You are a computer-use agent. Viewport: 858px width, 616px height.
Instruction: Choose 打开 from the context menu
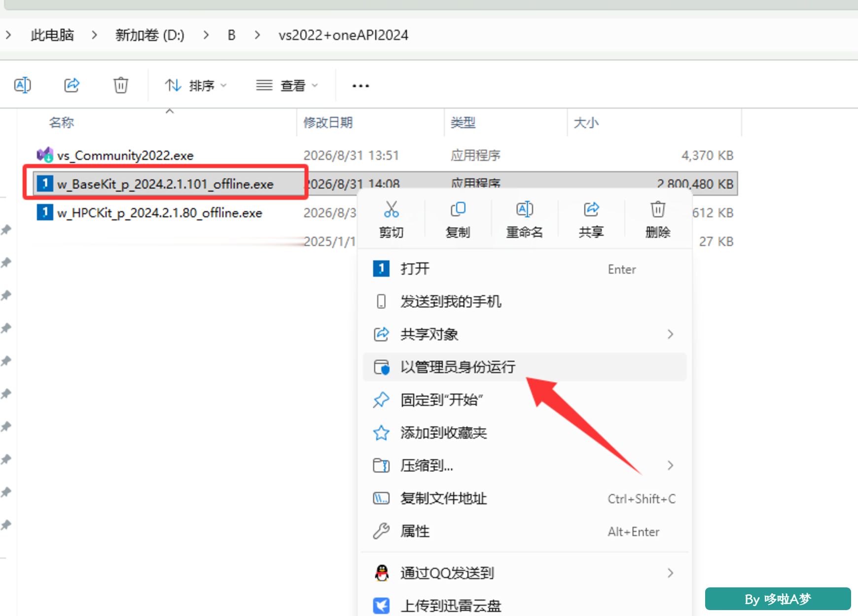coord(525,269)
